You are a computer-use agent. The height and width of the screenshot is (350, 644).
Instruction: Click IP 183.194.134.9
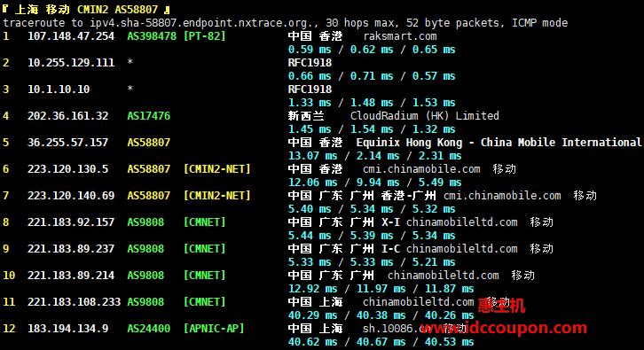pos(67,329)
